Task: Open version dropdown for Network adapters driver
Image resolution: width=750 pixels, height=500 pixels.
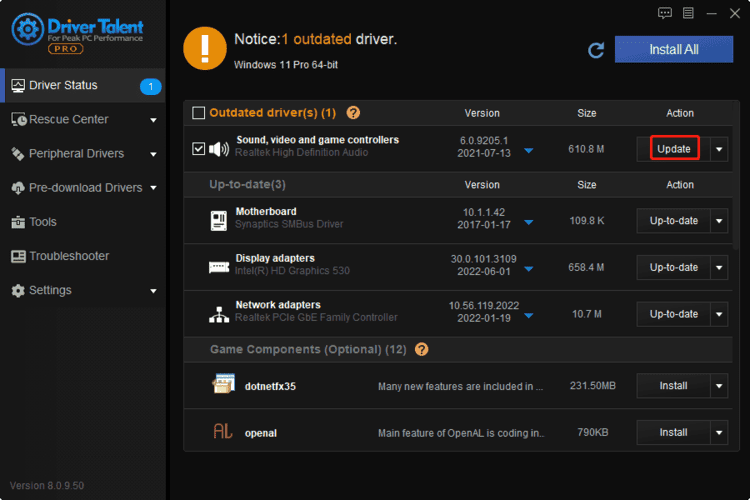Action: tap(529, 316)
